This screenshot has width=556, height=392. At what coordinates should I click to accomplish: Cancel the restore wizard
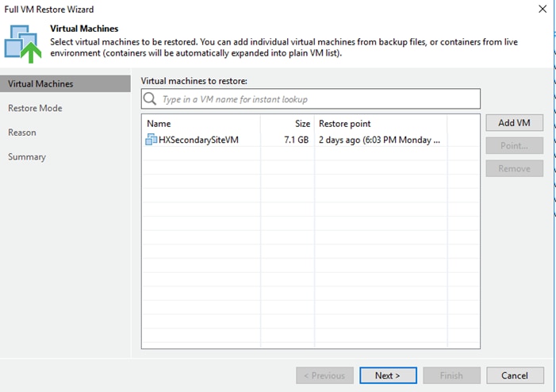(x=515, y=375)
